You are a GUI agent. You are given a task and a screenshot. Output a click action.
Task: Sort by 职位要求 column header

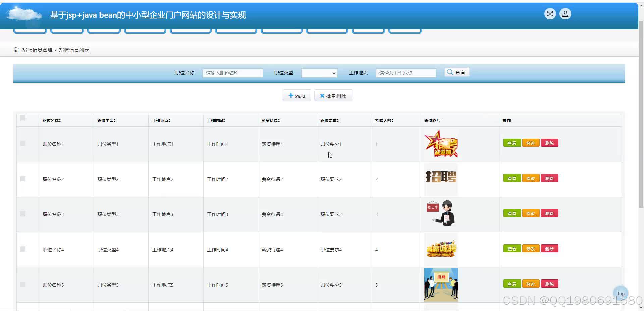pyautogui.click(x=329, y=121)
